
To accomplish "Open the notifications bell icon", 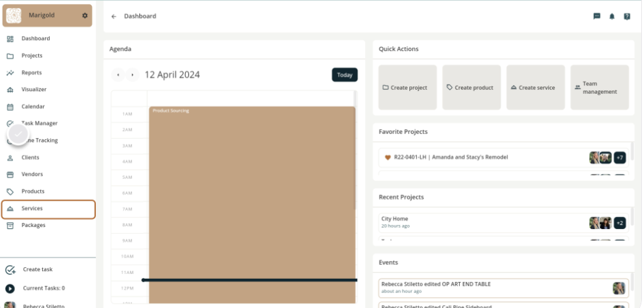I will pos(612,16).
